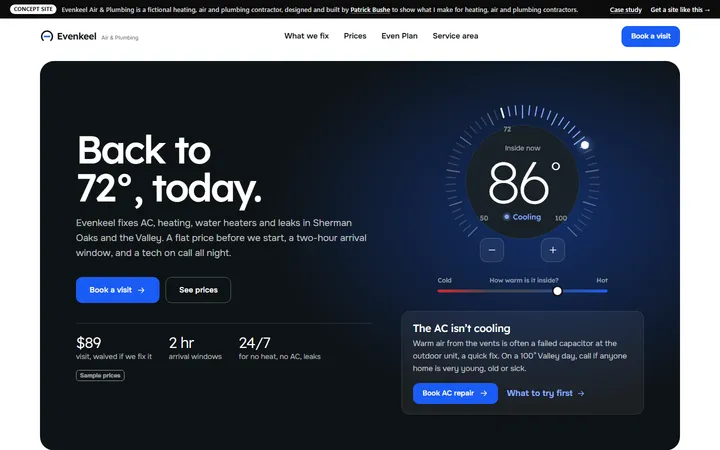Viewport: 720px width, 450px height.
Task: Click the 2 hr arrival windows stat
Action: point(195,348)
